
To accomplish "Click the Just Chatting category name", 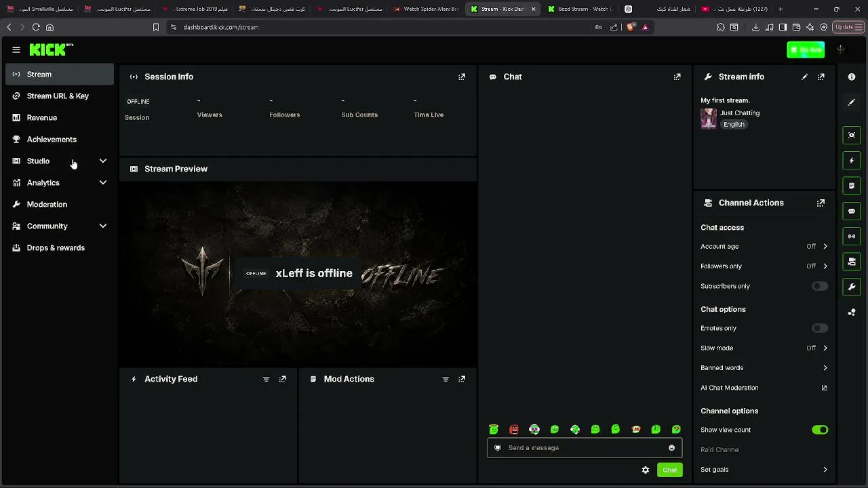I will pos(740,113).
